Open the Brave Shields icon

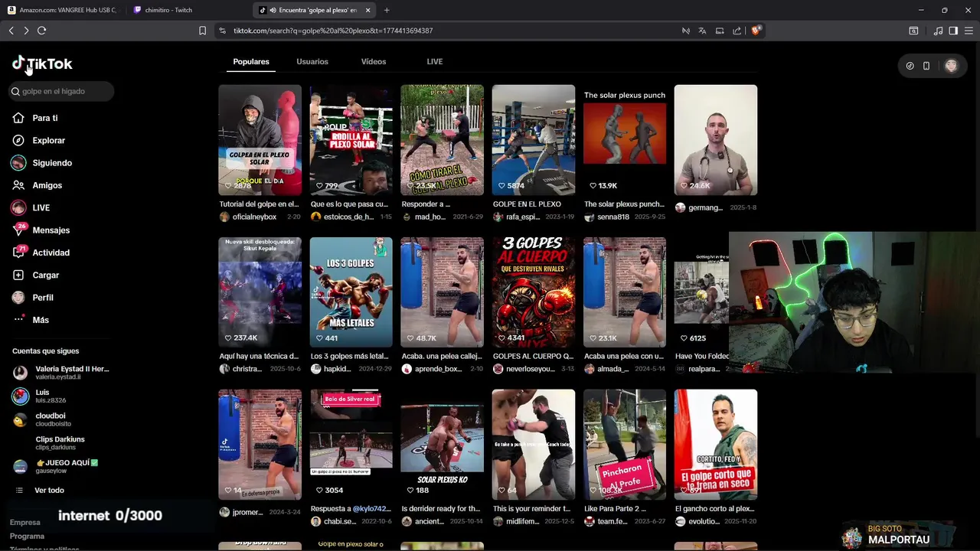pos(756,31)
